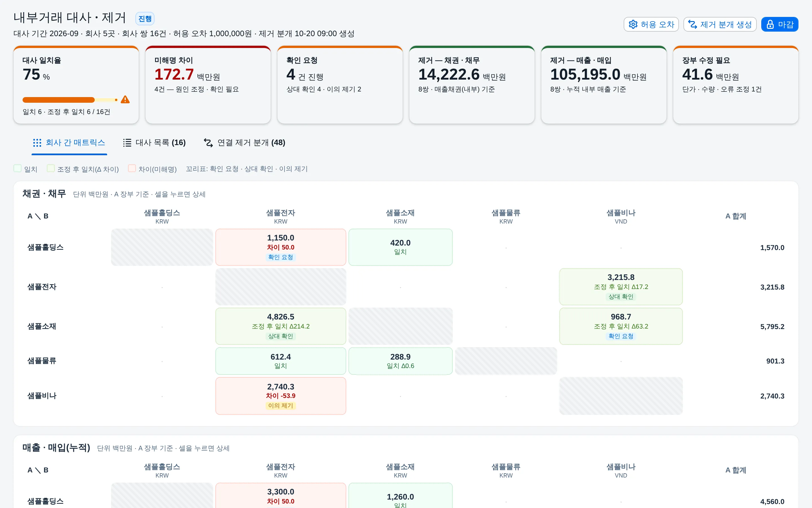Screen dimensions: 812x508
Task: Click the grid icon of 회사 간 매트릭스 tab
Action: tap(37, 143)
